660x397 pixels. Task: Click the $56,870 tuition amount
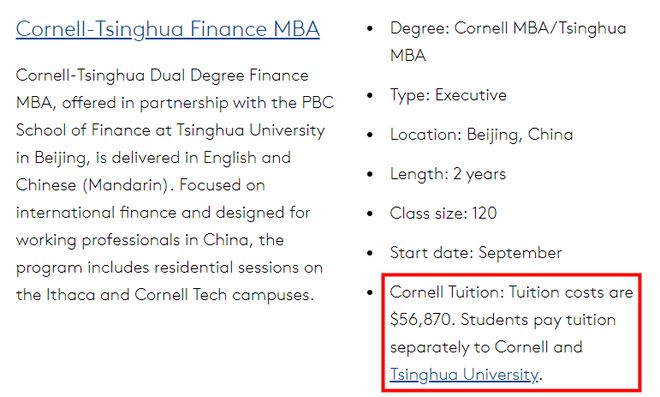422,320
